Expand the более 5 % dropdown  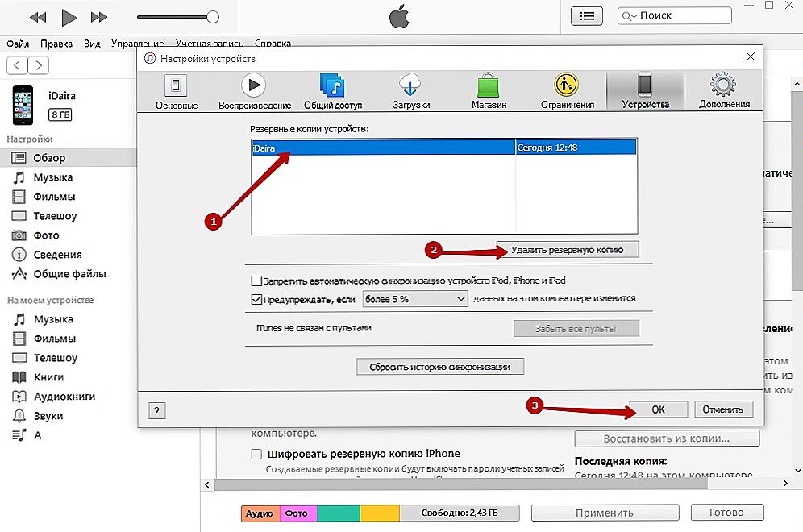tap(415, 299)
